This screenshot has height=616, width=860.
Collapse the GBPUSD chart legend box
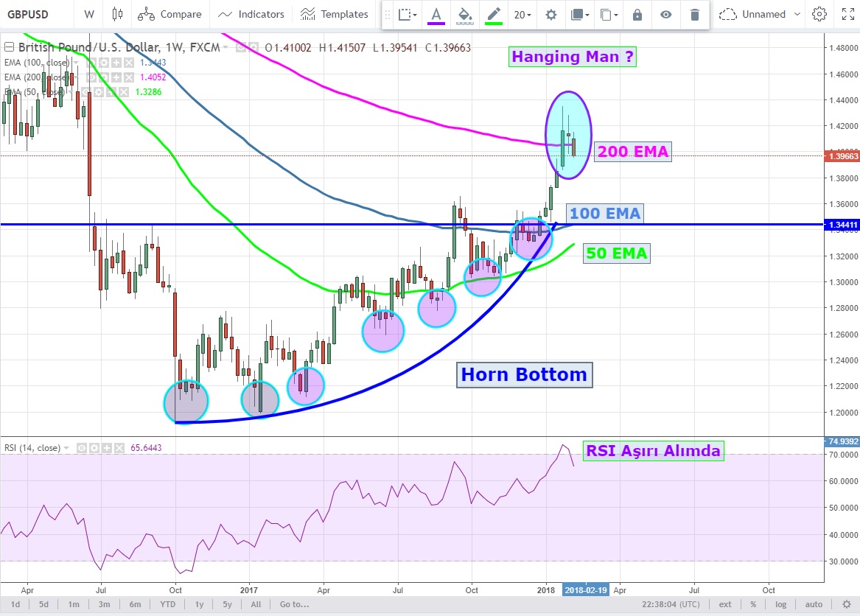click(8, 48)
